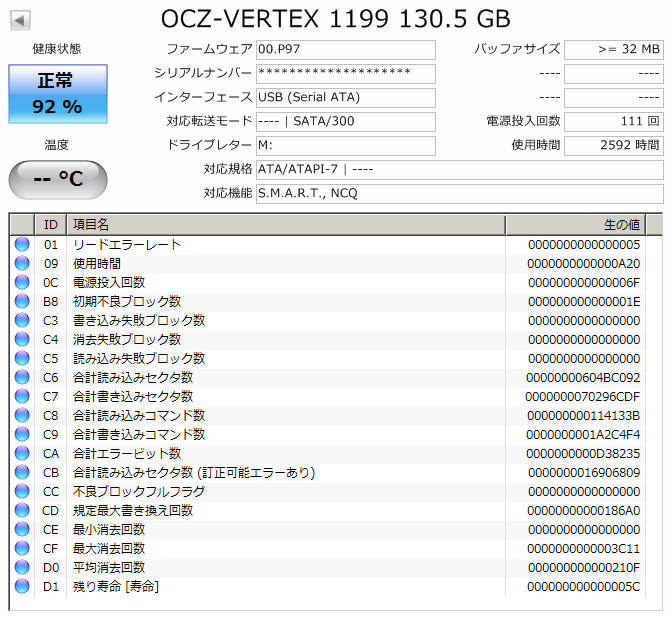Click the status circle for CF 最大消去回数
Image resolution: width=672 pixels, height=620 pixels.
(22, 548)
